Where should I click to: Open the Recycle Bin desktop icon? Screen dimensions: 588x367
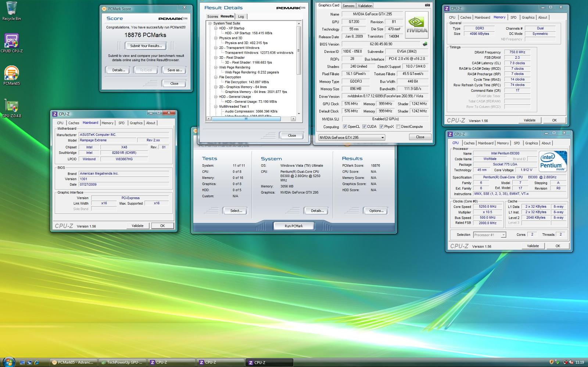click(x=11, y=11)
